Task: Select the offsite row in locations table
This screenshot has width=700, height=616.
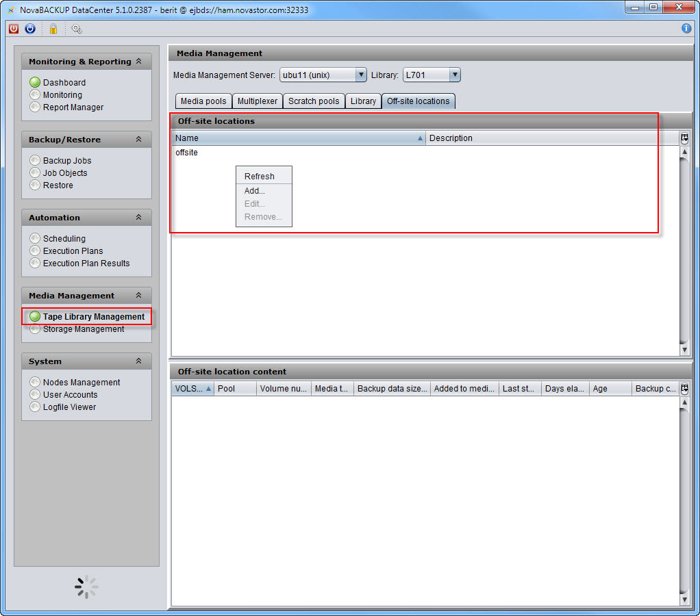Action: 425,153
